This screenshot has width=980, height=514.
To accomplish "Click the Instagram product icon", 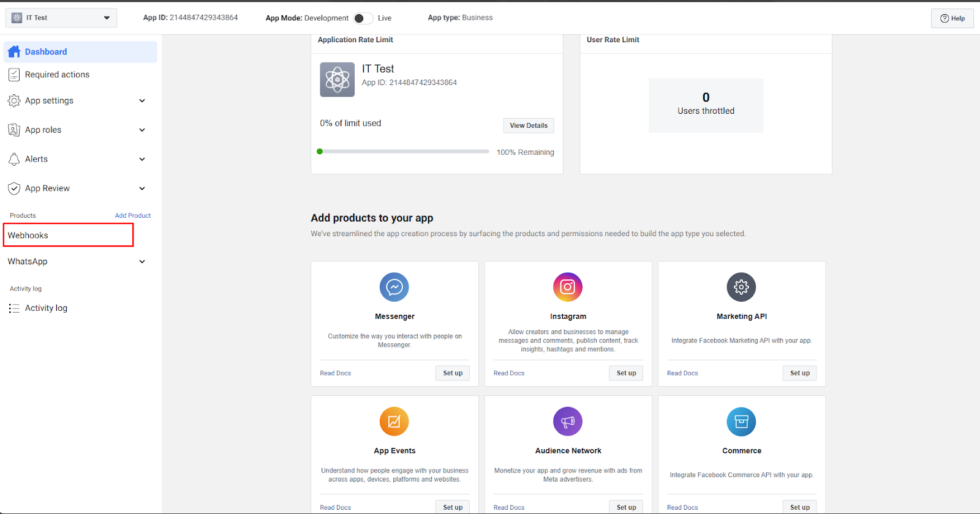I will coord(568,287).
